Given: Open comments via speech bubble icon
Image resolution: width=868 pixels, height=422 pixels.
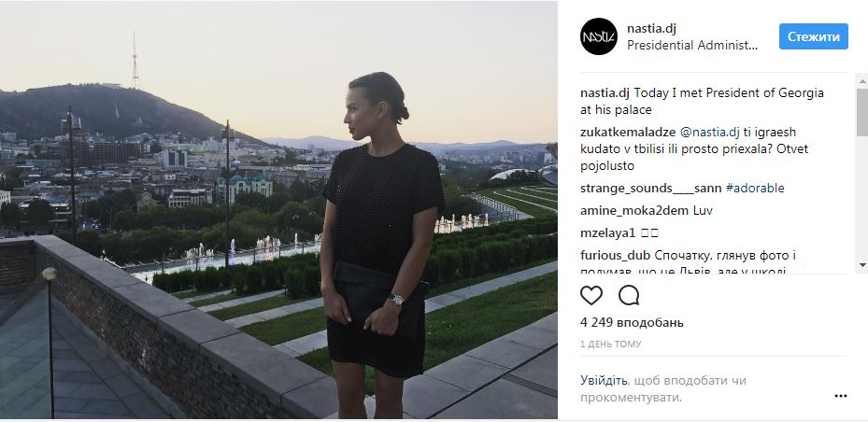Looking at the screenshot, I should point(629,295).
